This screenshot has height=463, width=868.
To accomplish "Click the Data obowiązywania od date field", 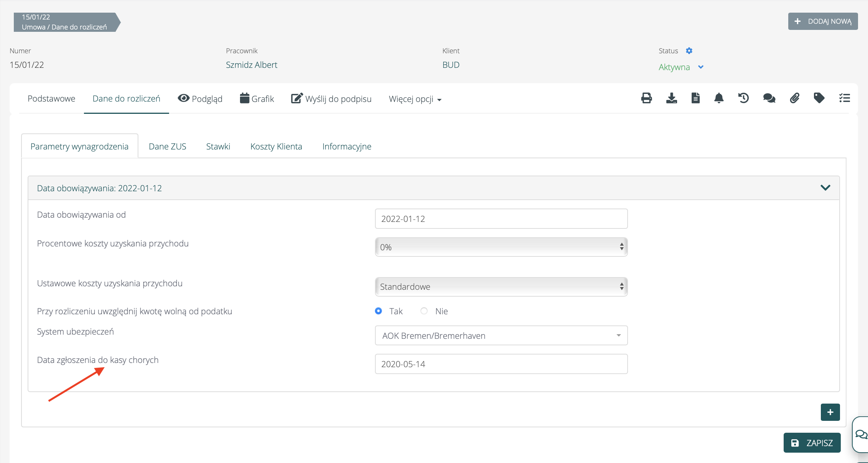I will (x=501, y=219).
